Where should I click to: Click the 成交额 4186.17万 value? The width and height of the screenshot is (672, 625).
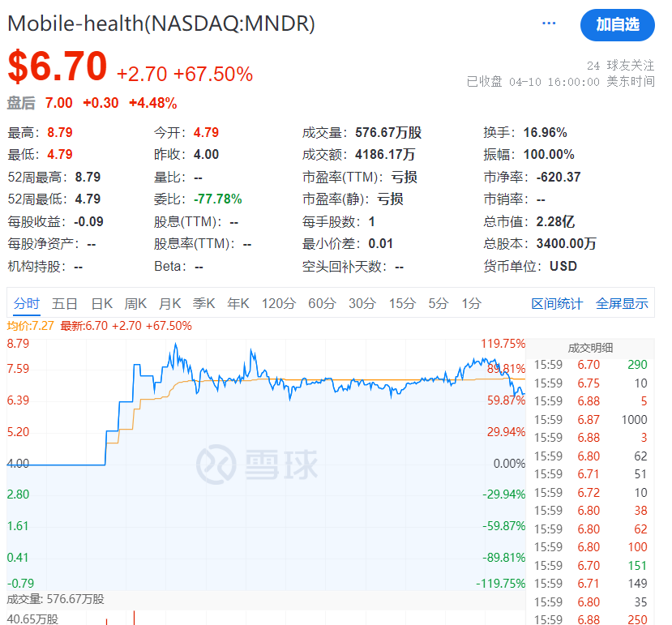385,154
